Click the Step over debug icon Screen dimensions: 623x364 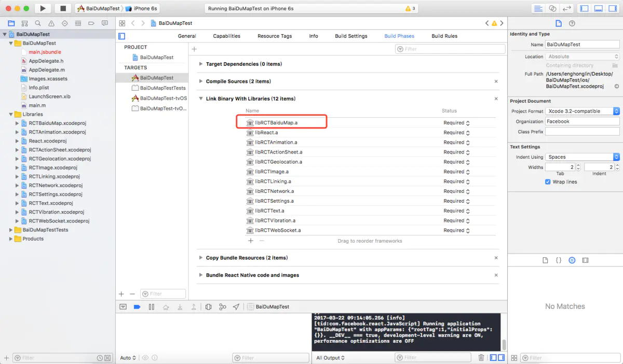(166, 307)
